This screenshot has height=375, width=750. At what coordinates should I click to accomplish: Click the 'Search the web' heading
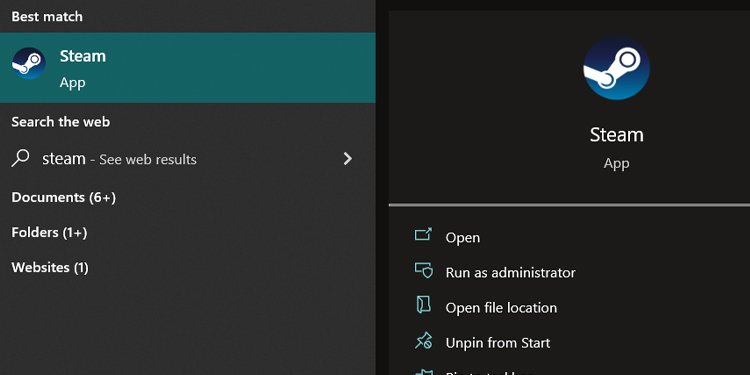[x=61, y=122]
